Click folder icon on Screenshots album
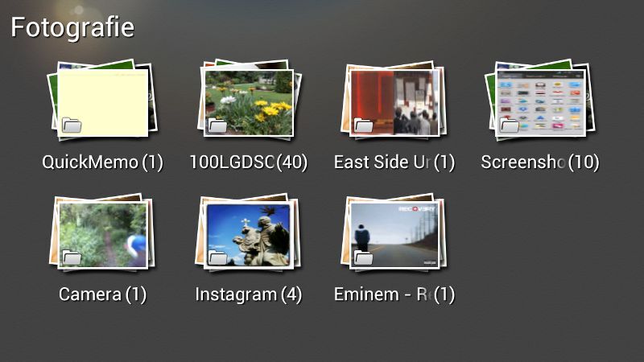This screenshot has width=644, height=362. pos(510,125)
